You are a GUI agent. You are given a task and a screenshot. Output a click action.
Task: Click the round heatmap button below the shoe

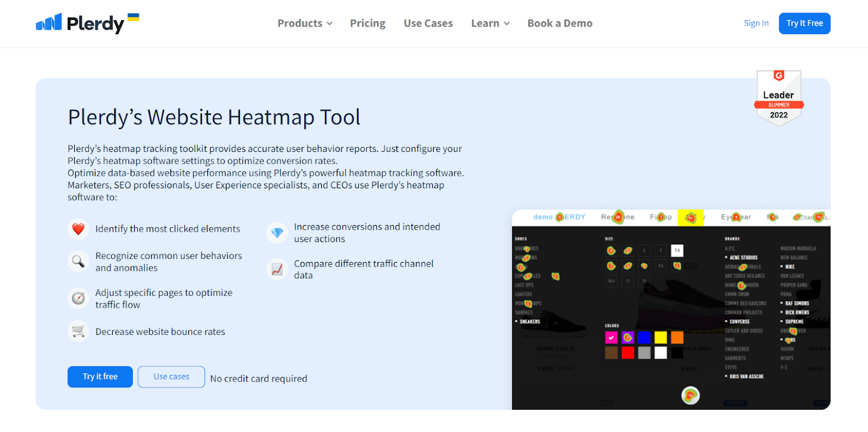tap(691, 395)
